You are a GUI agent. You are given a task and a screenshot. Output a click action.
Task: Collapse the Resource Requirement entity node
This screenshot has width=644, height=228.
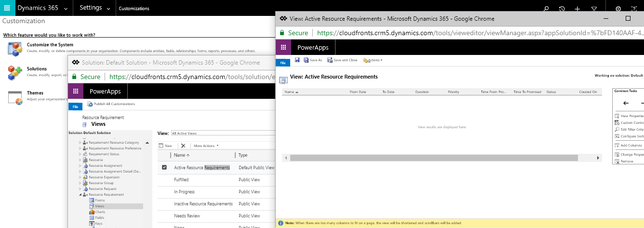coord(80,195)
